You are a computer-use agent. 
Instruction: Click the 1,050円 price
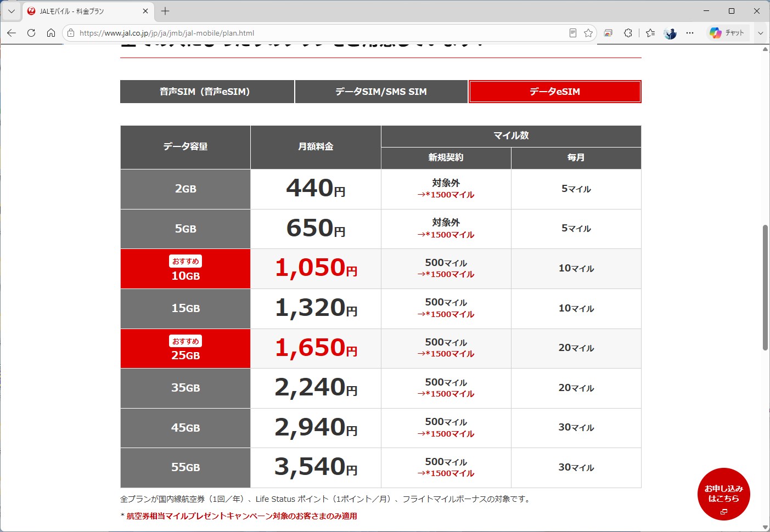click(316, 268)
